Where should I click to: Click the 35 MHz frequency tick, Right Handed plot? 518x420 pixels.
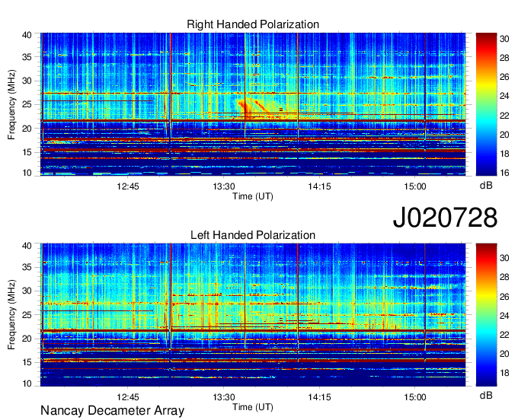pos(27,57)
